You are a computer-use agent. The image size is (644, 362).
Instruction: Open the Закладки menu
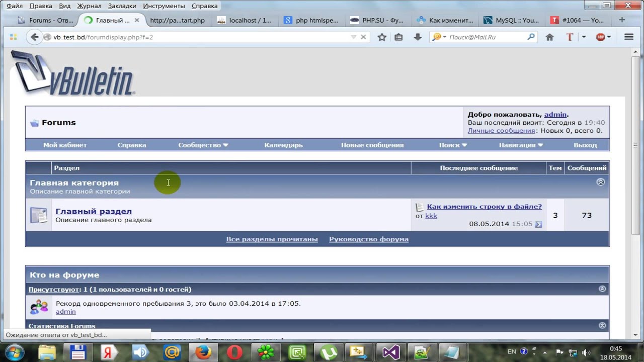coord(122,6)
